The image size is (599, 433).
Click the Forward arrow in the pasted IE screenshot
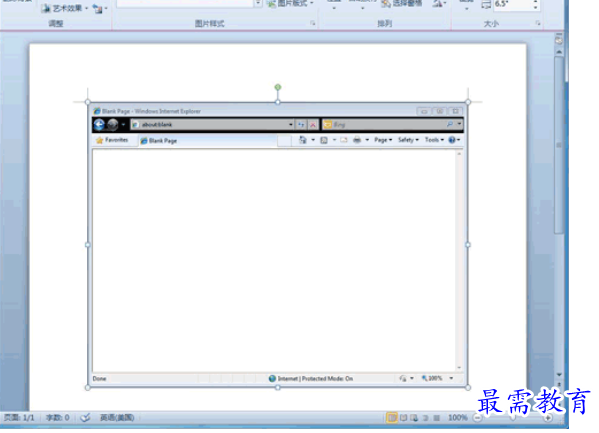click(x=112, y=125)
